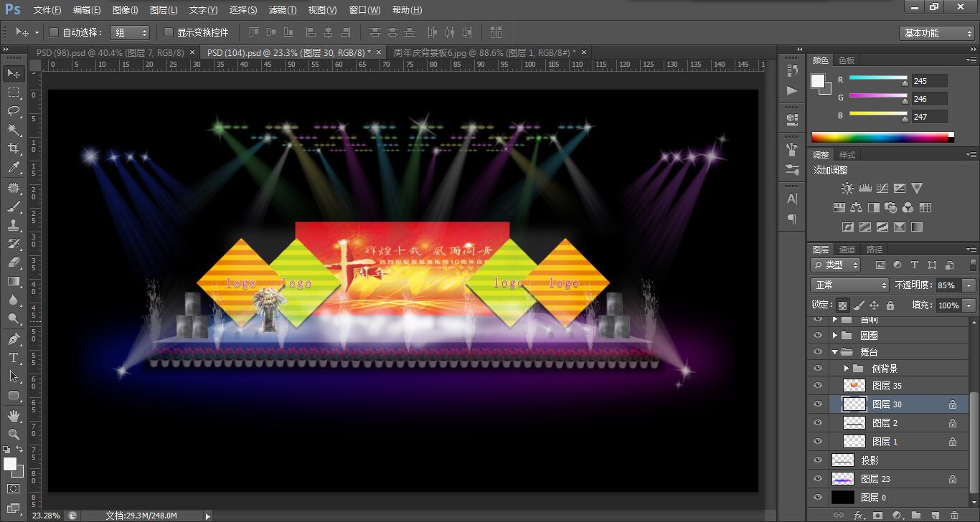Switch to 样式 styles tab
This screenshot has height=522, width=980.
tap(847, 155)
